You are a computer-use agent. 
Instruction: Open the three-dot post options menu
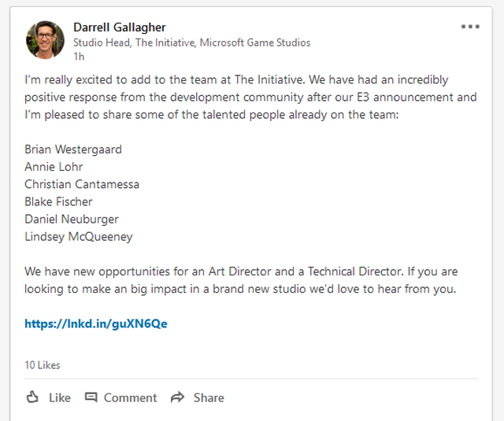[470, 27]
